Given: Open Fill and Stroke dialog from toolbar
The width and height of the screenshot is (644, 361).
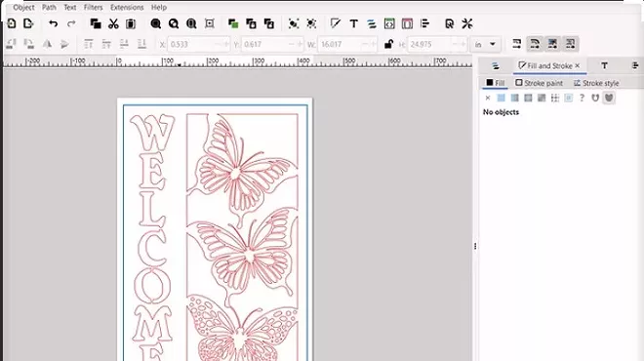Looking at the screenshot, I should (336, 23).
